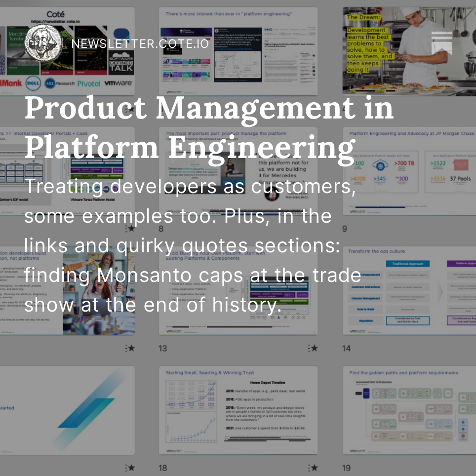This screenshot has width=476, height=476.
Task: Click slide number 13 label
Action: (x=163, y=348)
